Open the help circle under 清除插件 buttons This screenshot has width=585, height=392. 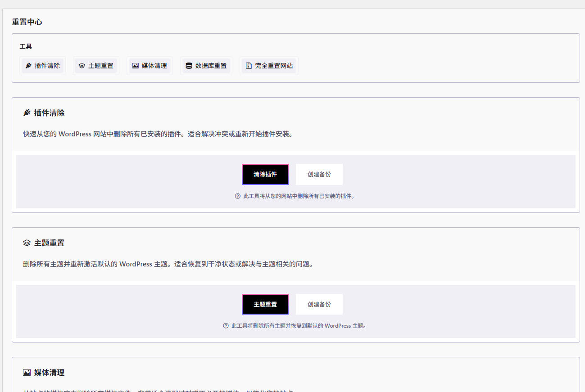(x=237, y=196)
